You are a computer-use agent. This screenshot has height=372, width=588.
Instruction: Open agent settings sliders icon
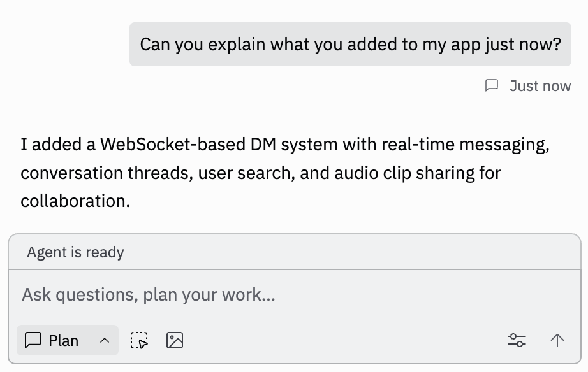pos(517,340)
